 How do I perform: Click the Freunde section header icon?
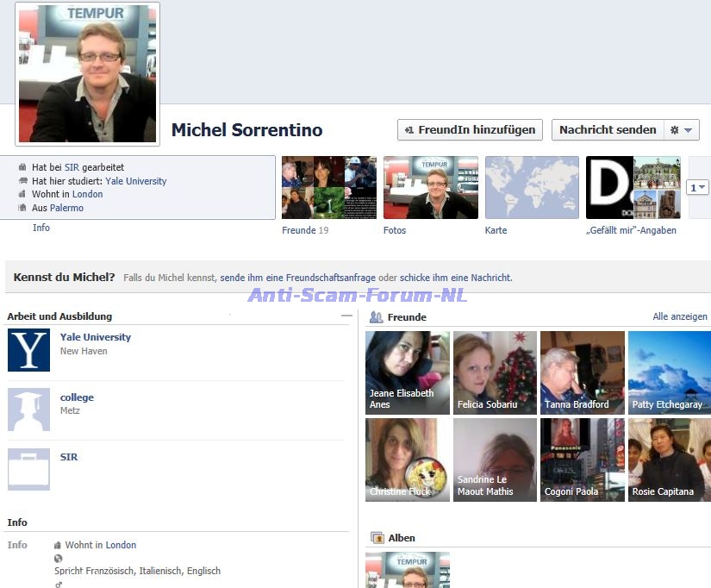[x=376, y=317]
